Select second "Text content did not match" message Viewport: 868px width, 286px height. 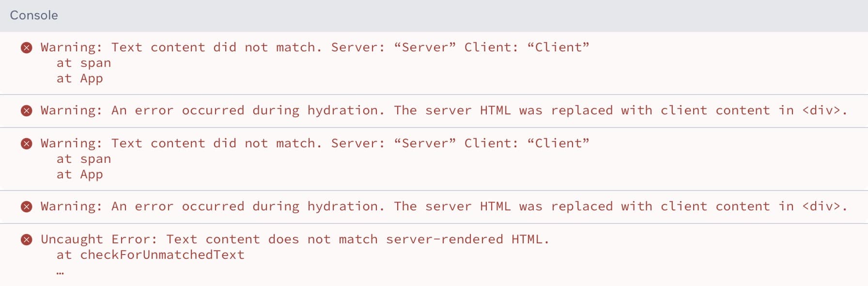pos(315,143)
